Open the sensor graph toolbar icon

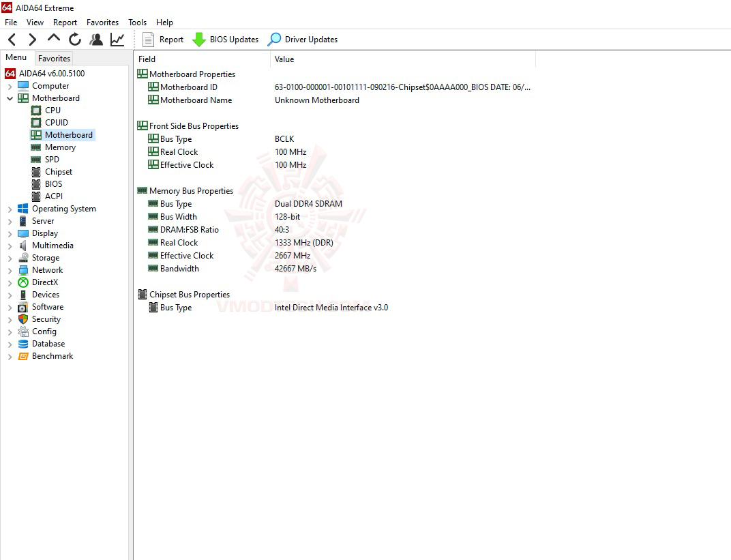[x=117, y=39]
